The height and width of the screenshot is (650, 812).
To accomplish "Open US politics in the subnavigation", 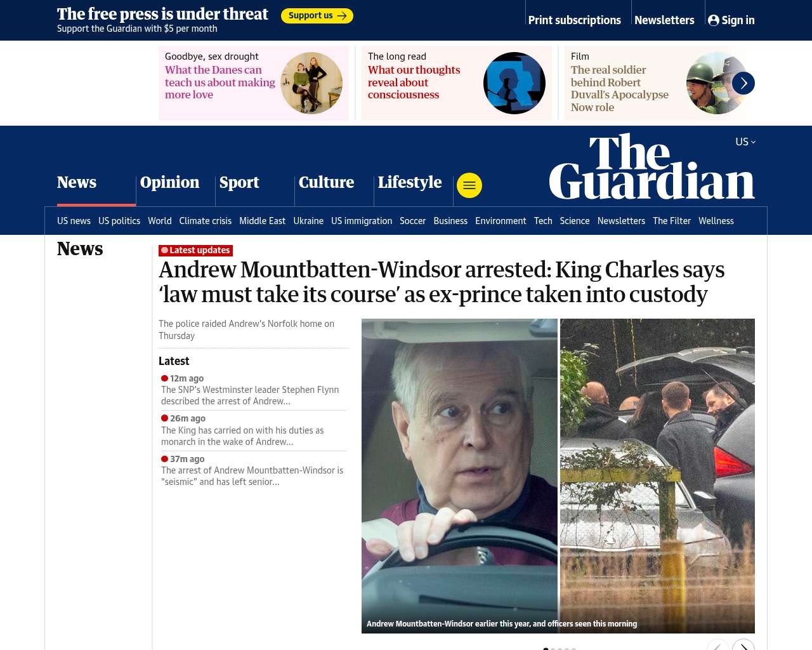I will 119,221.
